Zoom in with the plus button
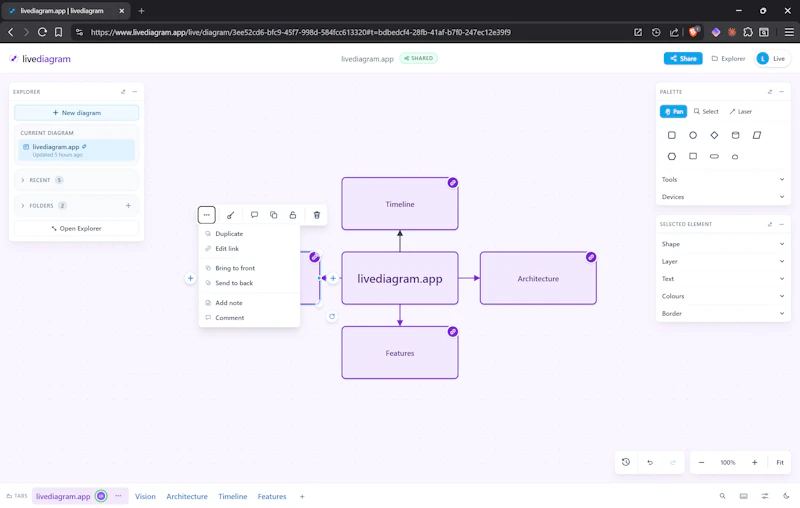Image resolution: width=800 pixels, height=508 pixels. click(755, 462)
